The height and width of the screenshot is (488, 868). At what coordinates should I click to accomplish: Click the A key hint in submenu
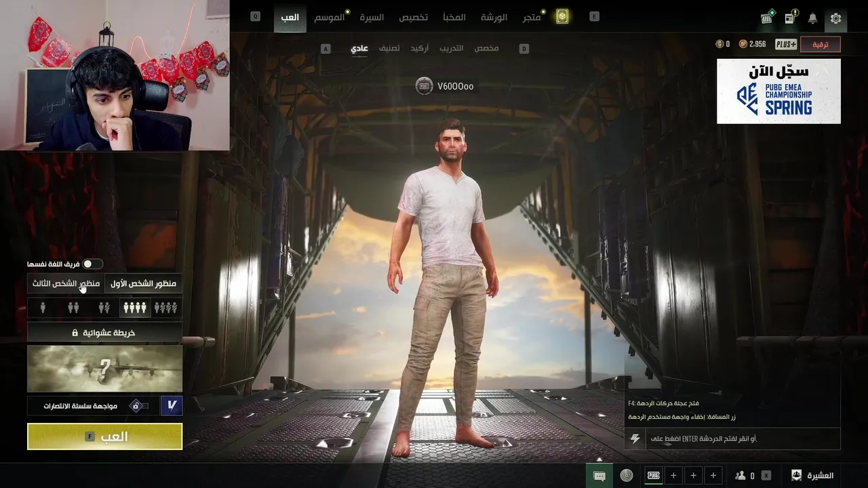(325, 49)
